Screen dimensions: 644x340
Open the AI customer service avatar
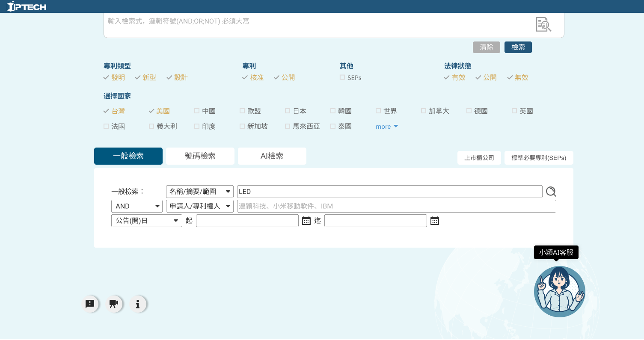point(559,292)
